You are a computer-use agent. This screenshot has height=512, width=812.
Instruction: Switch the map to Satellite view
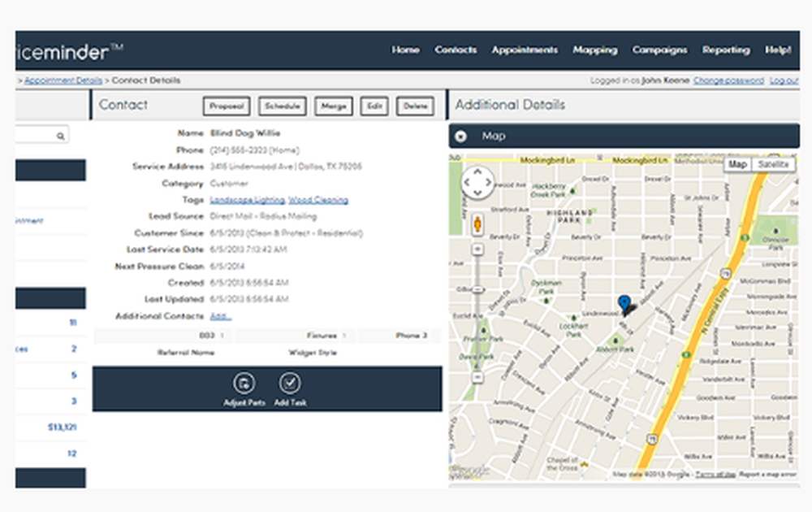pyautogui.click(x=772, y=164)
